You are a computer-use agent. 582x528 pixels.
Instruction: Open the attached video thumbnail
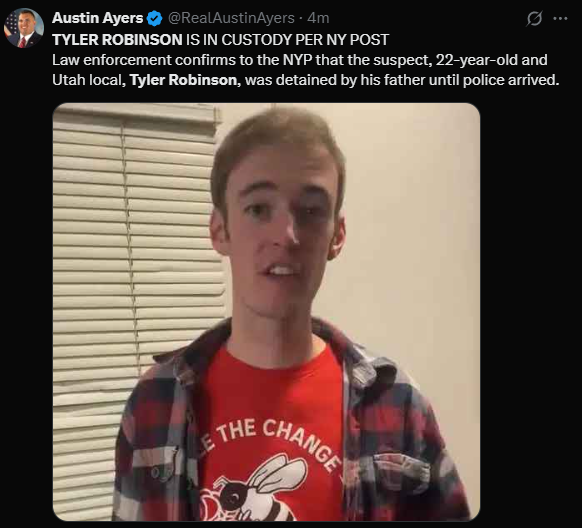click(x=266, y=312)
